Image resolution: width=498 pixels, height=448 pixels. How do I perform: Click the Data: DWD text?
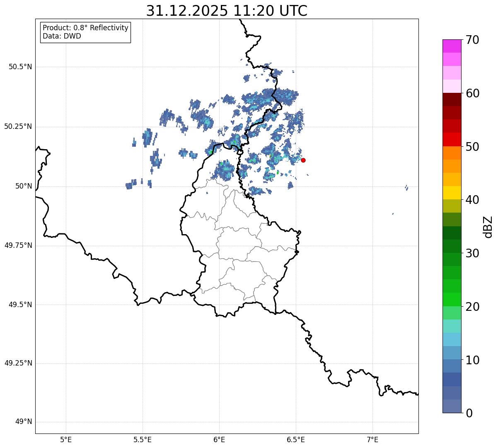pyautogui.click(x=62, y=36)
